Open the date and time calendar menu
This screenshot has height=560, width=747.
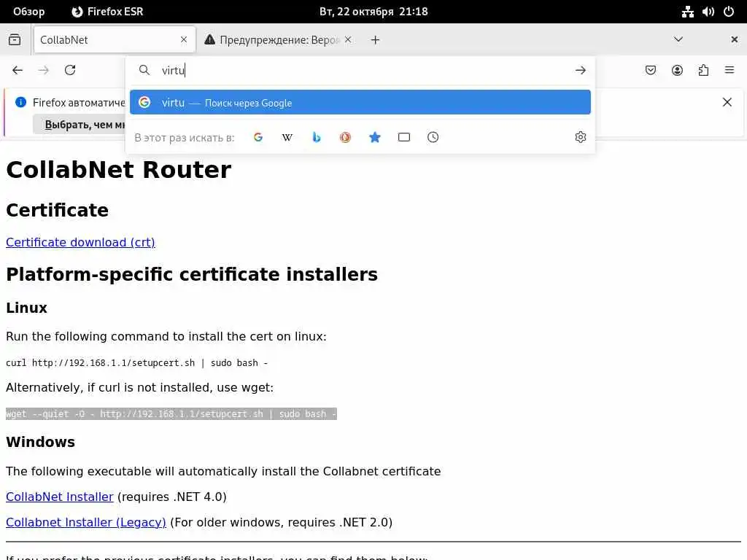tap(373, 12)
